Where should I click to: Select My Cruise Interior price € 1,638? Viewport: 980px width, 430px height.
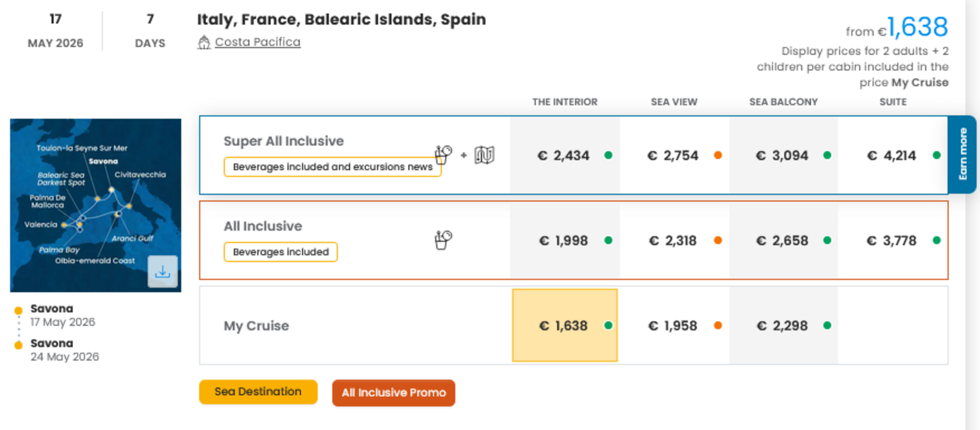pos(563,326)
